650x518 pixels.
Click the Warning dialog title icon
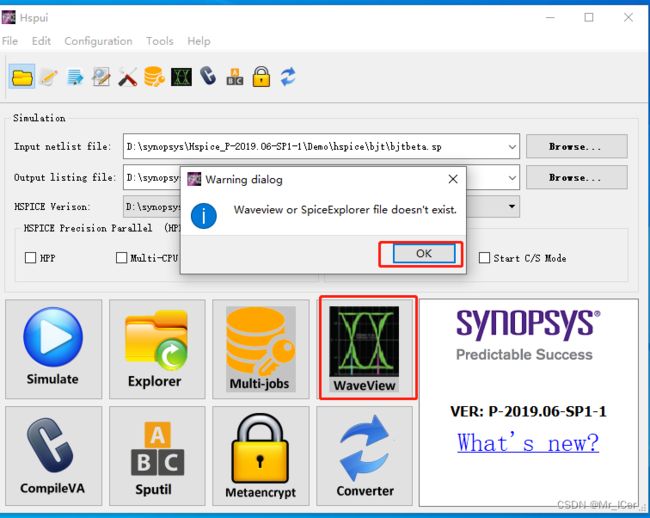click(194, 179)
